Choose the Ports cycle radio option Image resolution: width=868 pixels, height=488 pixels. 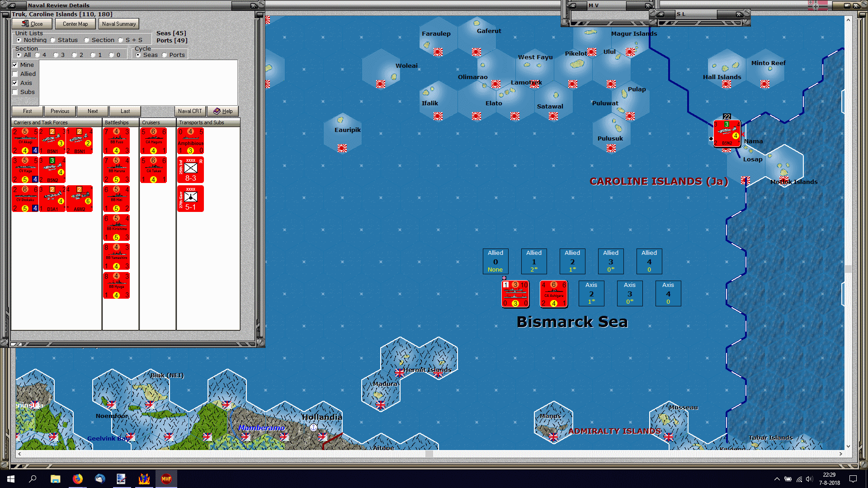[165, 55]
